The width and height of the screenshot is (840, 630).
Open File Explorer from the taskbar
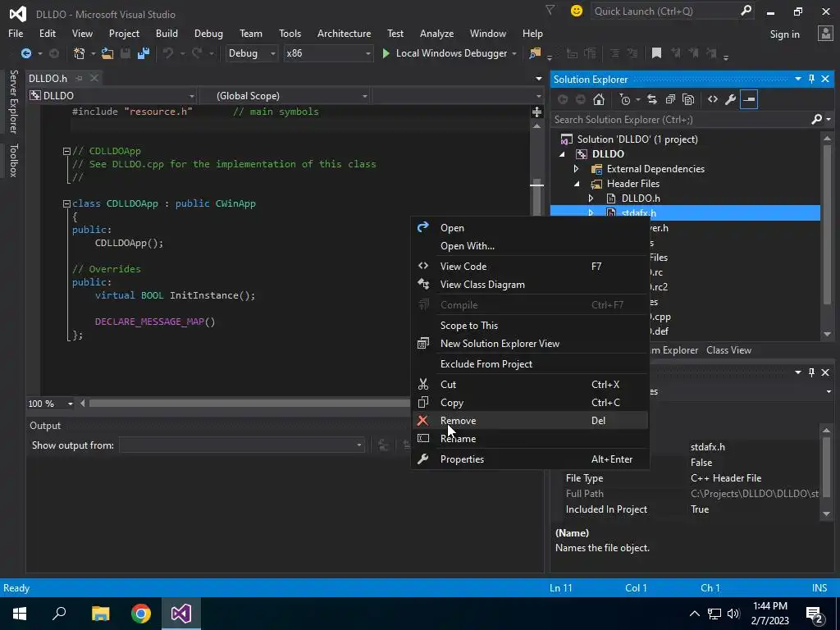pyautogui.click(x=100, y=614)
